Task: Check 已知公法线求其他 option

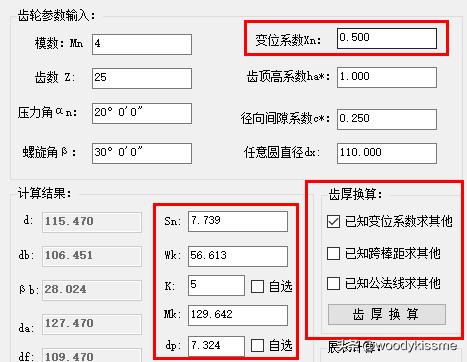Action: (x=333, y=284)
